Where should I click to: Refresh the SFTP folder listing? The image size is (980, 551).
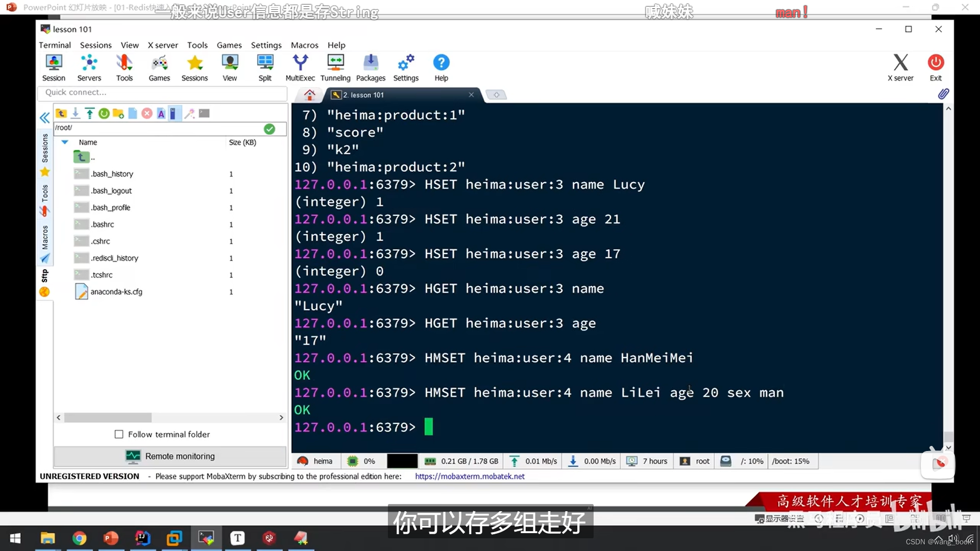[104, 113]
